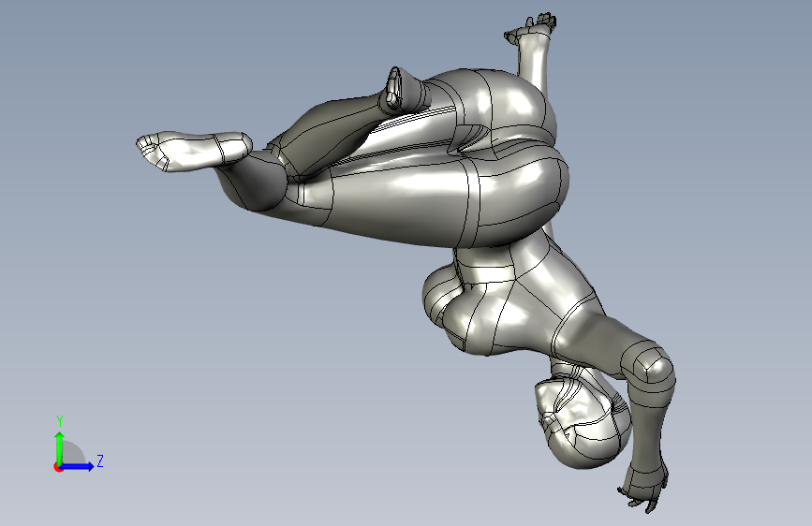This screenshot has width=812, height=526.
Task: Click the green Y axis arrow of the triad
Action: click(x=60, y=447)
